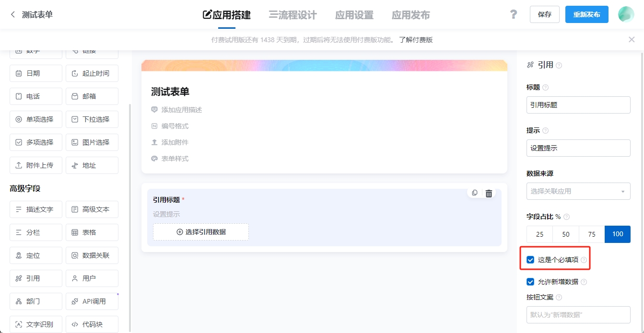Open the help icon near 字段占比
The image size is (644, 333).
[x=566, y=217]
